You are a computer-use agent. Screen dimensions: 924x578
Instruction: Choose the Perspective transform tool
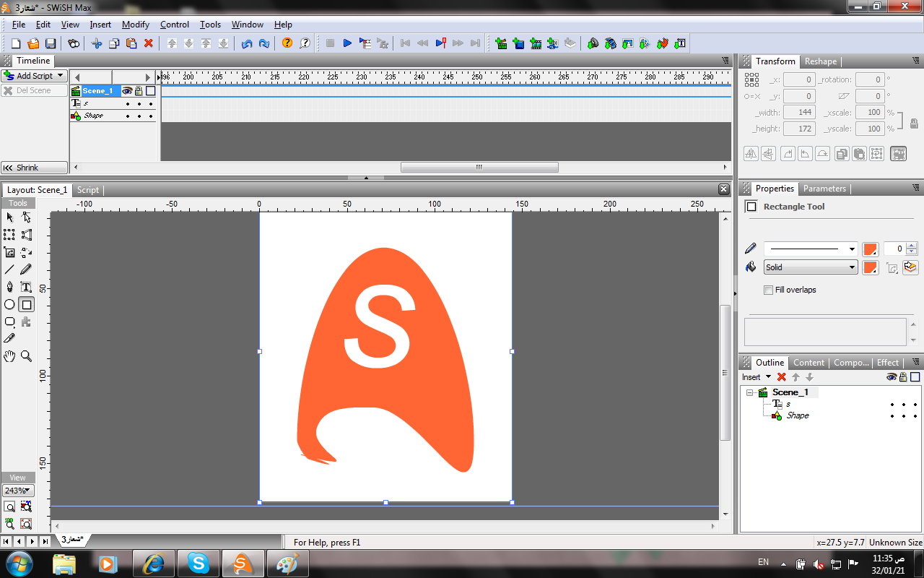tap(26, 235)
